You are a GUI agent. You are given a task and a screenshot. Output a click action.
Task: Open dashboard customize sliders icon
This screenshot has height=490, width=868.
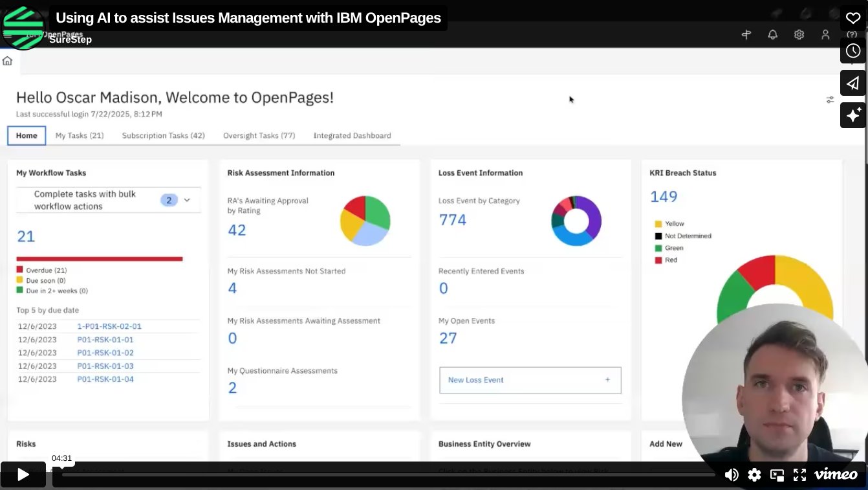(830, 100)
